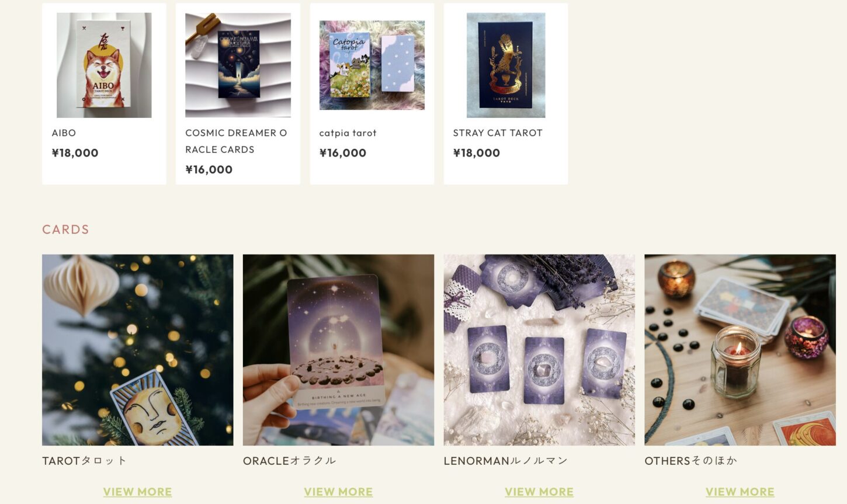Open the Lenorman category photo of purple cards
Screen dimensions: 847x504
coord(539,350)
